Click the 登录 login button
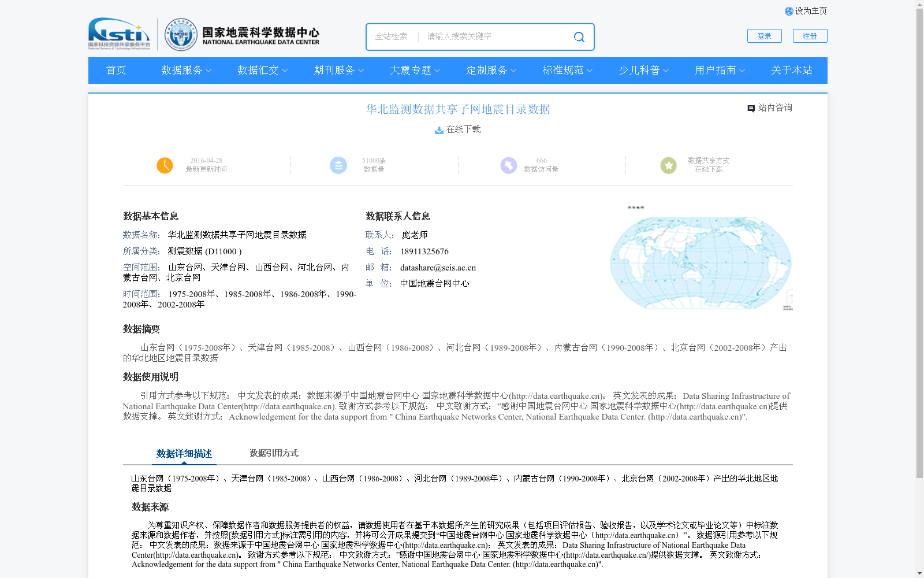This screenshot has height=578, width=924. tap(765, 36)
